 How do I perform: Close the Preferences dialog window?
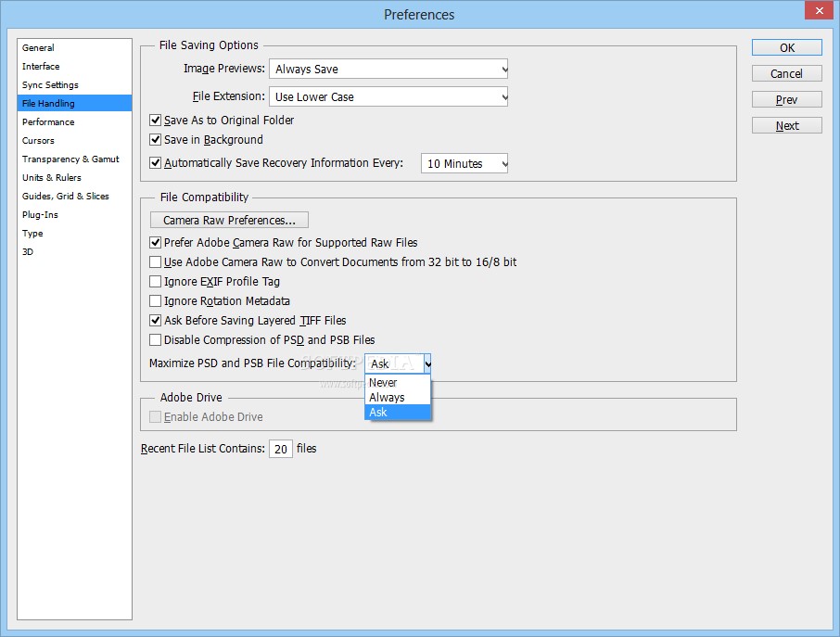(819, 11)
